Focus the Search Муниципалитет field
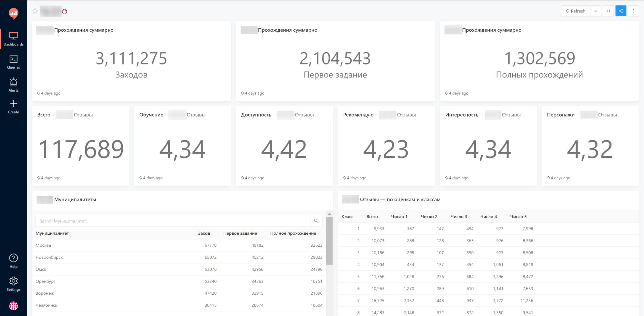 point(173,221)
